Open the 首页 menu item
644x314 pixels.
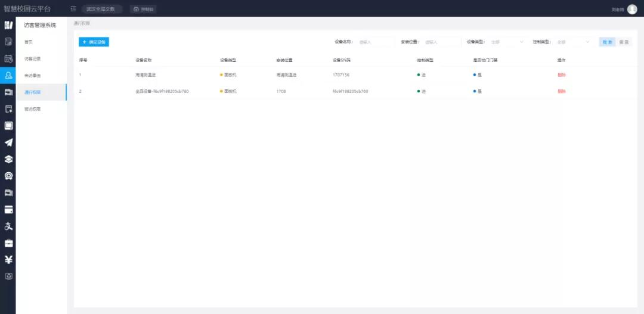[x=29, y=42]
